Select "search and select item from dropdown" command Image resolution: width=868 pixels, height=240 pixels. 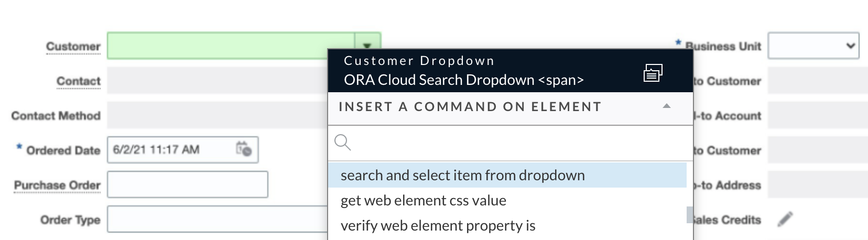(462, 175)
